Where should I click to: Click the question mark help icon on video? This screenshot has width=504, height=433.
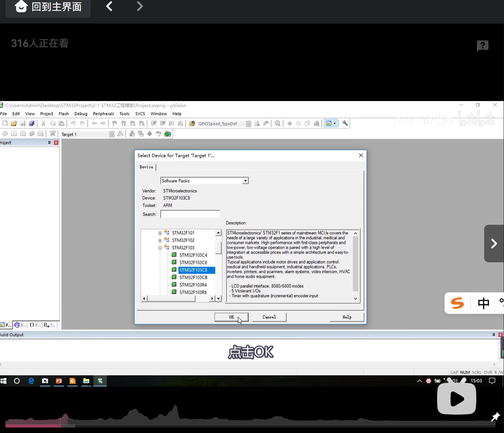click(483, 46)
